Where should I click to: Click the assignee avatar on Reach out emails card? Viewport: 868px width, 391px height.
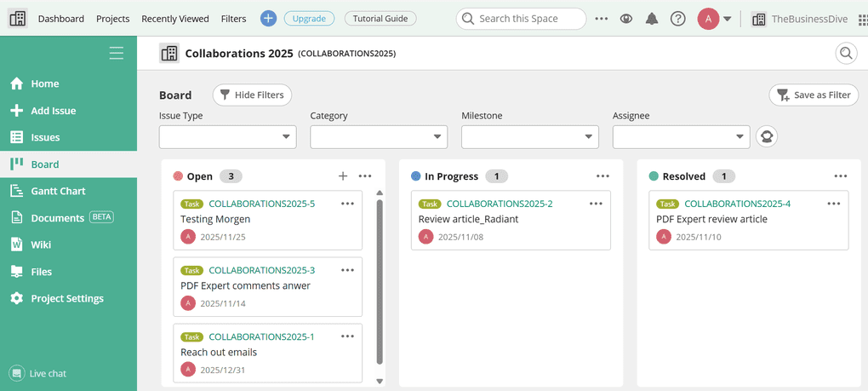pos(188,370)
